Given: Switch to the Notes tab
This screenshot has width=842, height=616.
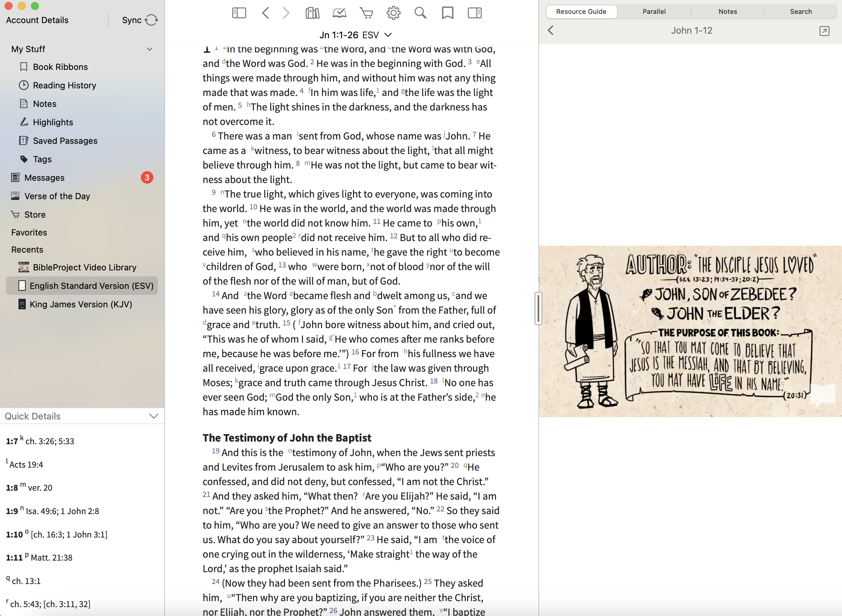Looking at the screenshot, I should (728, 12).
